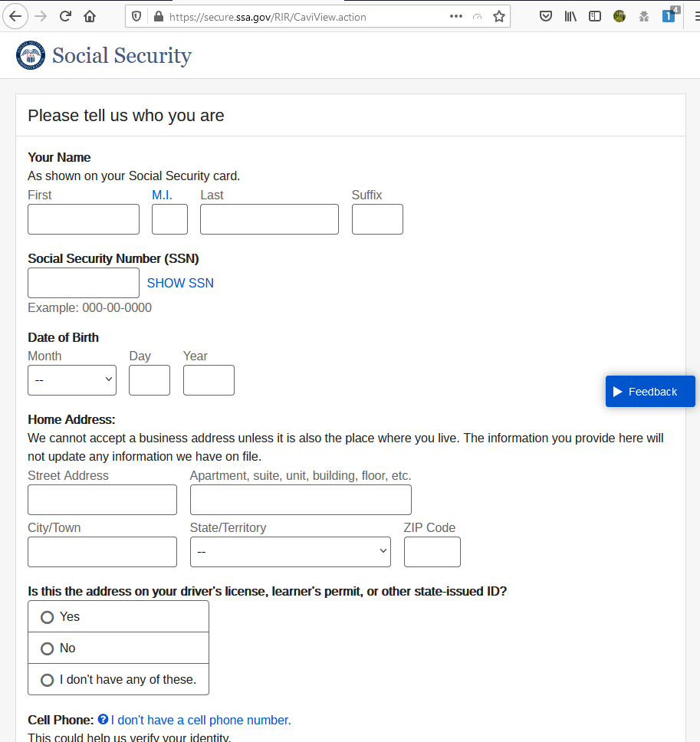The image size is (700, 742).
Task: Choose 'I don't have any of these'
Action: pos(47,679)
